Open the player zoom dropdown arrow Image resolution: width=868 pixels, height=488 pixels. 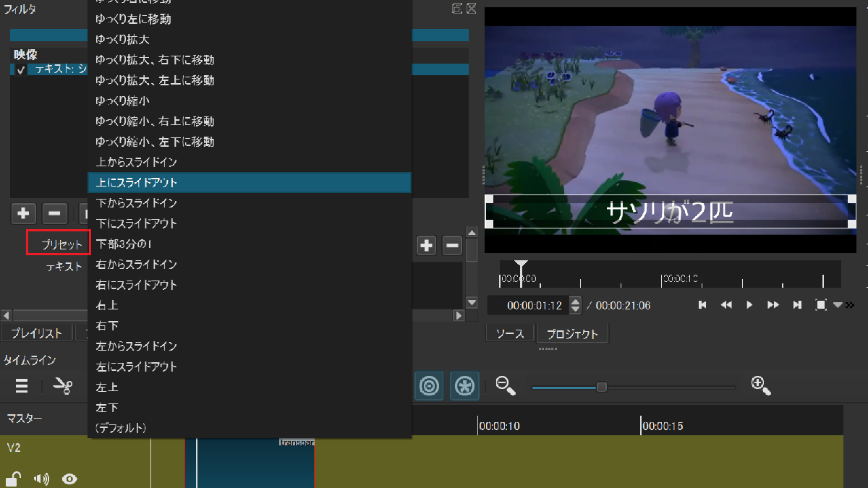click(x=838, y=305)
